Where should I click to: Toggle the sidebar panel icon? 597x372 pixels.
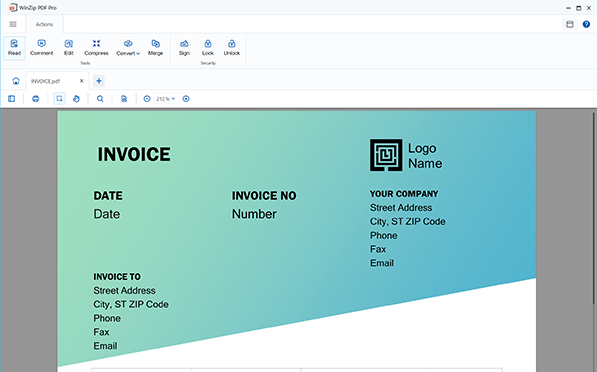tap(11, 99)
